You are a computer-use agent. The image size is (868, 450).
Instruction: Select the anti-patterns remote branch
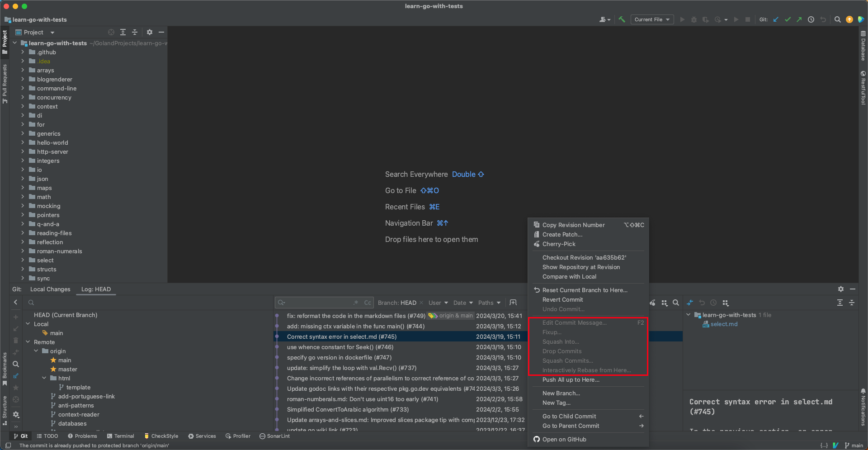pyautogui.click(x=75, y=405)
